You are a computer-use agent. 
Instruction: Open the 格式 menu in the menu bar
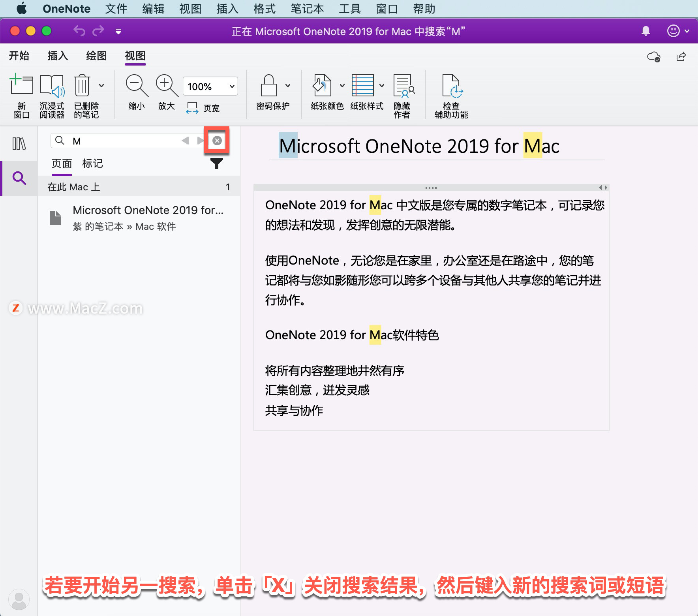265,9
